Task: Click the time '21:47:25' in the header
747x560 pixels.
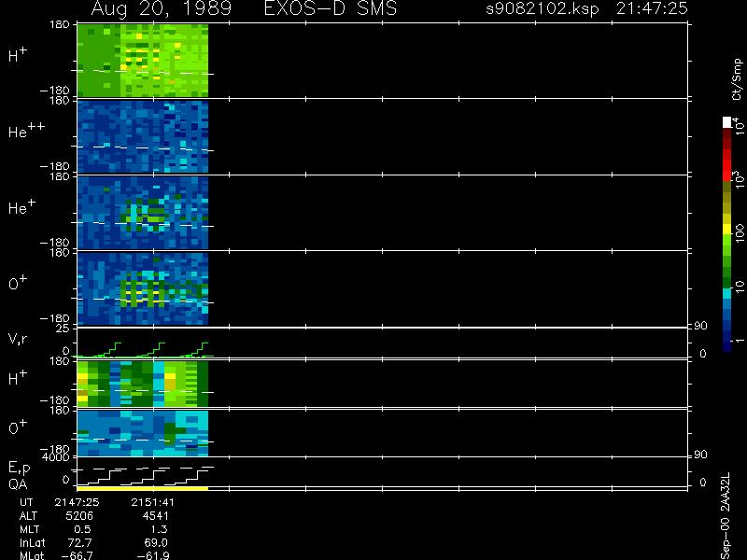Action: click(x=652, y=8)
